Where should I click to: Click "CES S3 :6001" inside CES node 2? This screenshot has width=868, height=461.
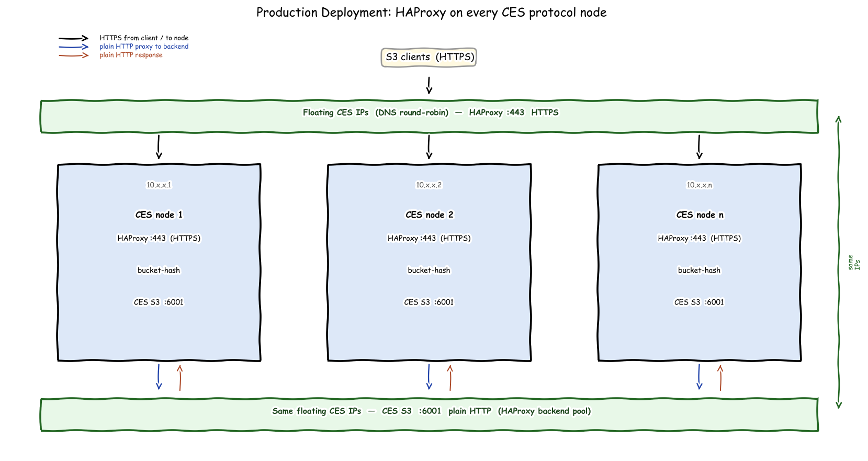point(429,302)
